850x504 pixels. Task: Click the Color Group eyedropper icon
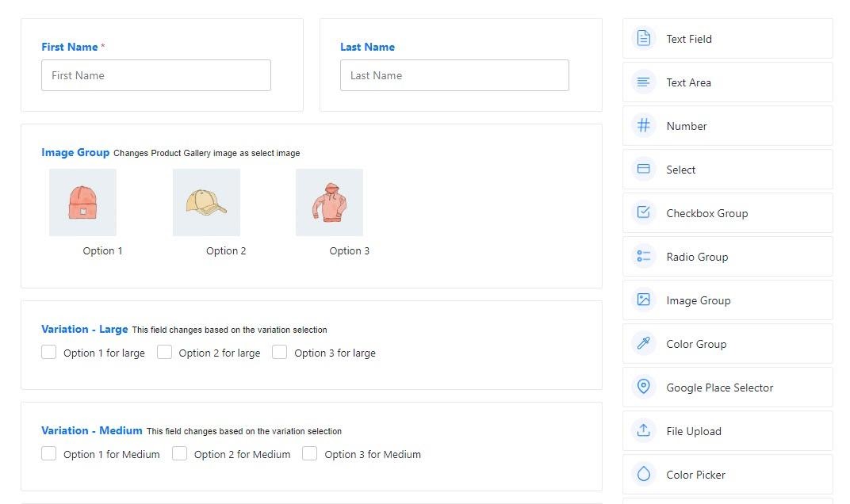tap(644, 344)
